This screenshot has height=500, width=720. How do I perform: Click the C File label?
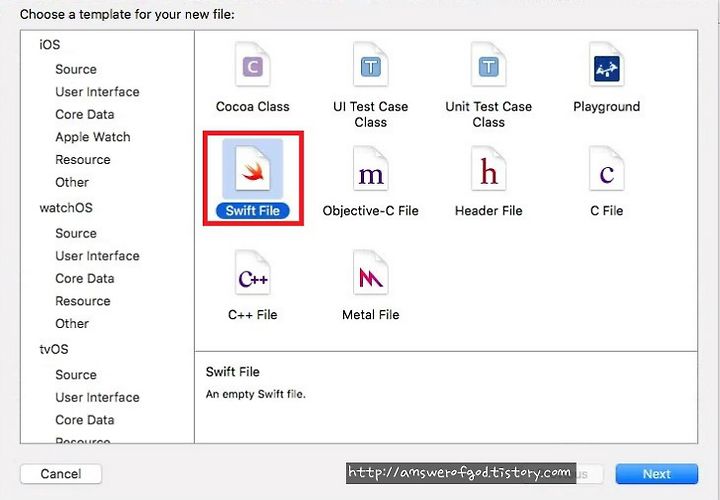point(607,211)
